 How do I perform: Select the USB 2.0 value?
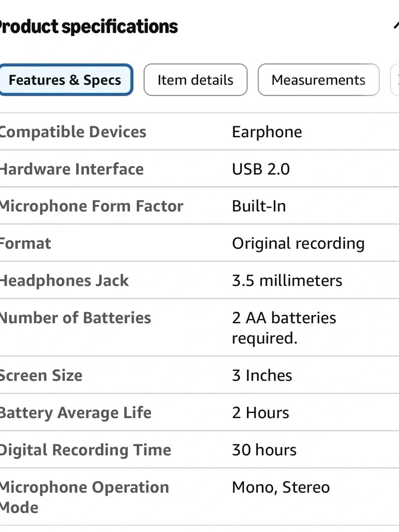point(261,169)
